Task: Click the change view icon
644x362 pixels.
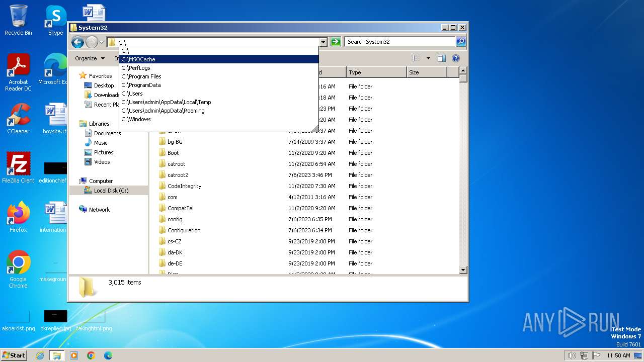Action: tap(416, 58)
